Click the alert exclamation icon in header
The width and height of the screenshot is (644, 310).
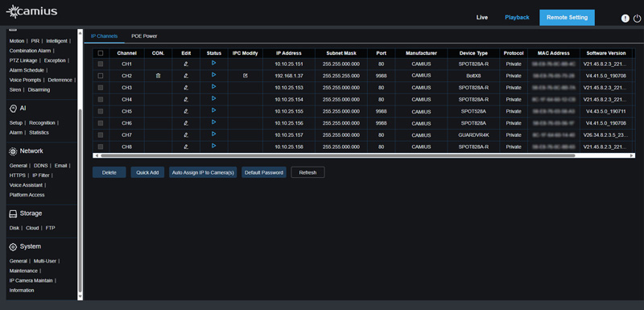[x=625, y=19]
